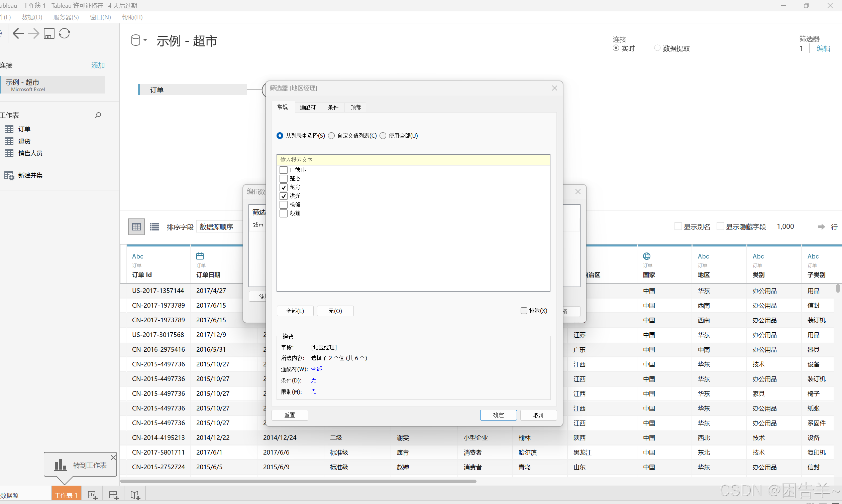
Task: Click the new story tab icon
Action: [x=135, y=495]
